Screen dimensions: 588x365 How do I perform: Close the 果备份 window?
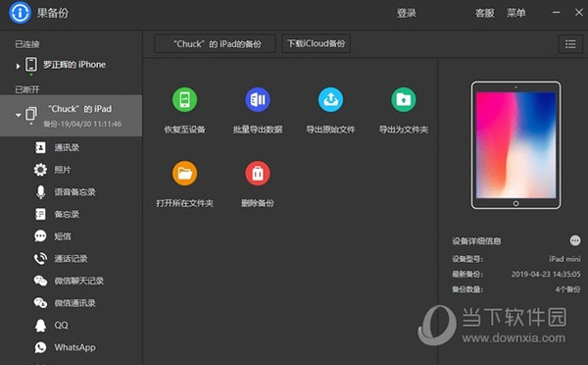click(578, 13)
